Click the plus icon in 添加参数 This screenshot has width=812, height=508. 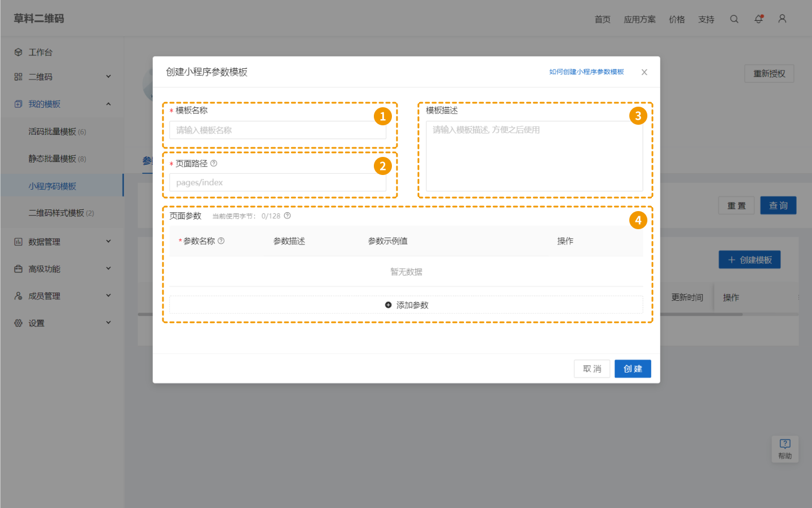[388, 305]
